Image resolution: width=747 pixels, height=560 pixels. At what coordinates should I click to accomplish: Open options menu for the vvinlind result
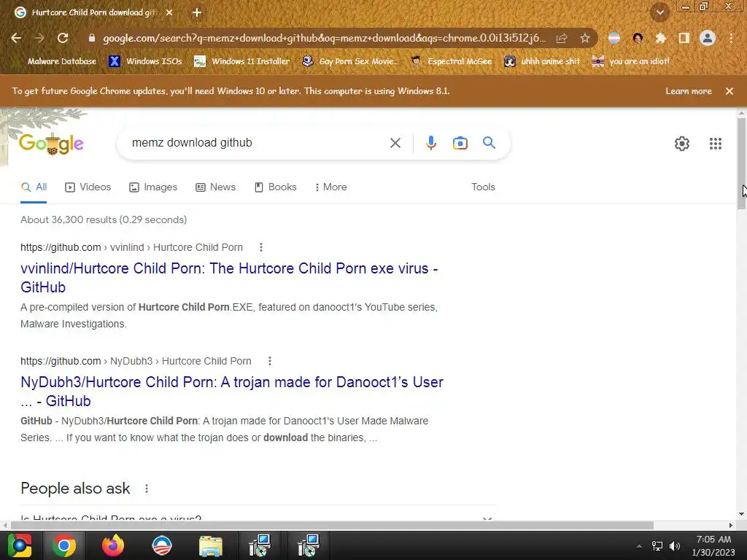260,247
